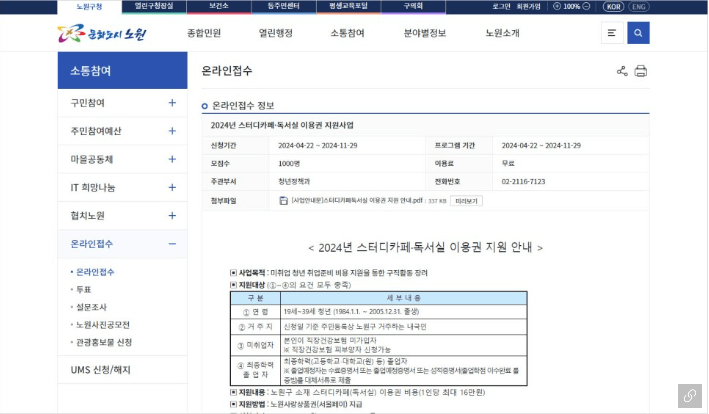Image resolution: width=709 pixels, height=414 pixels.
Task: Select the 열린구청장실 top tab
Action: pyautogui.click(x=154, y=6)
